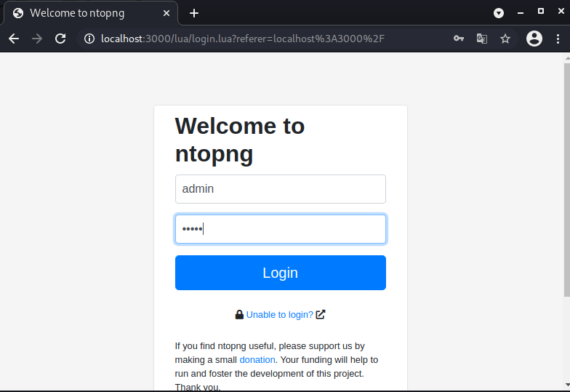Open the tab search dropdown arrow
Screen dimensions: 570x392
[x=499, y=13]
